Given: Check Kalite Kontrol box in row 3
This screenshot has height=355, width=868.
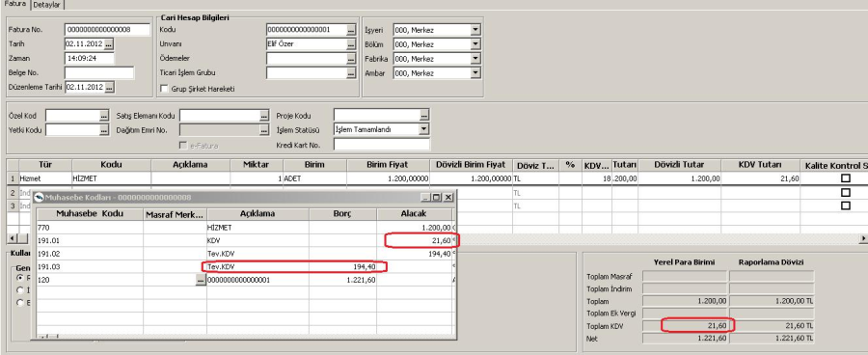Looking at the screenshot, I should [845, 205].
